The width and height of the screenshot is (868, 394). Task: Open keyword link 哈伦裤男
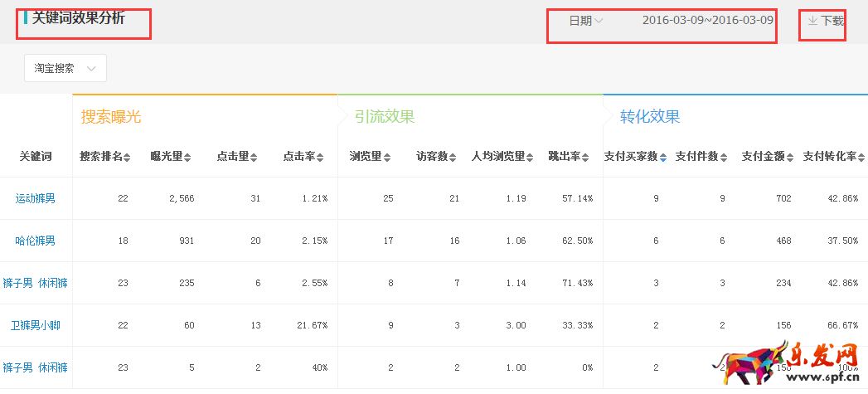point(36,241)
